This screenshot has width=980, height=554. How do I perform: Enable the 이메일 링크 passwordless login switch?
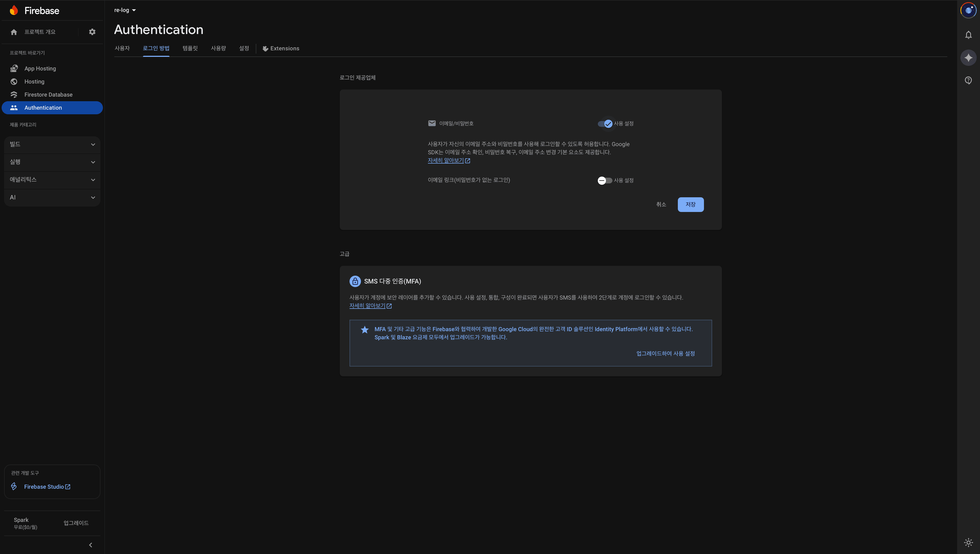[x=605, y=180]
